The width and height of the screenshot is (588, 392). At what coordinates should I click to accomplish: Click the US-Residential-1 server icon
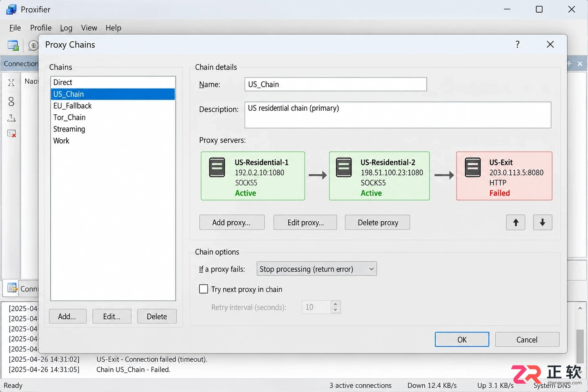(217, 167)
